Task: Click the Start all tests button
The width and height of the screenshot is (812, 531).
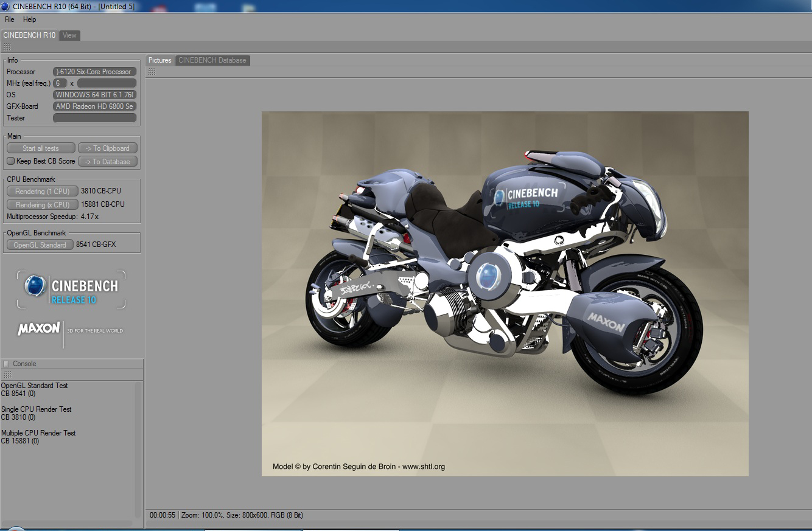Action: coord(41,148)
